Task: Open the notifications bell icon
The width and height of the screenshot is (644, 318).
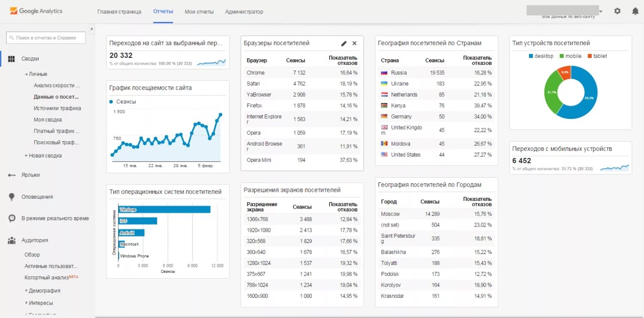Action: tap(635, 11)
